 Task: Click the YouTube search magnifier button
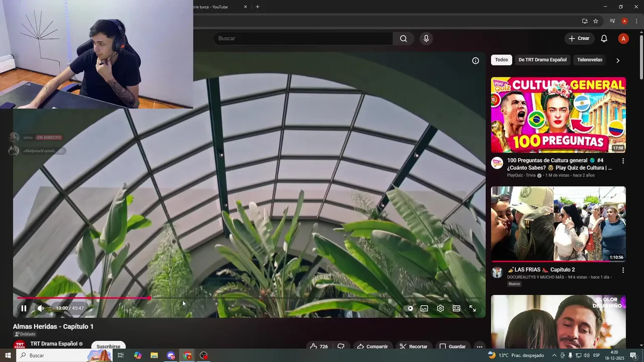(x=404, y=39)
